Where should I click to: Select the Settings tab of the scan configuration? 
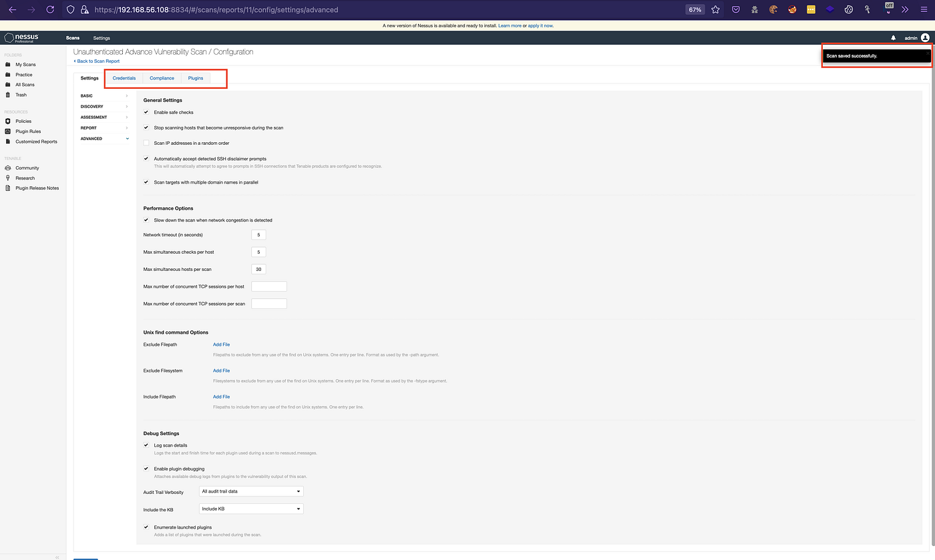[x=89, y=78]
